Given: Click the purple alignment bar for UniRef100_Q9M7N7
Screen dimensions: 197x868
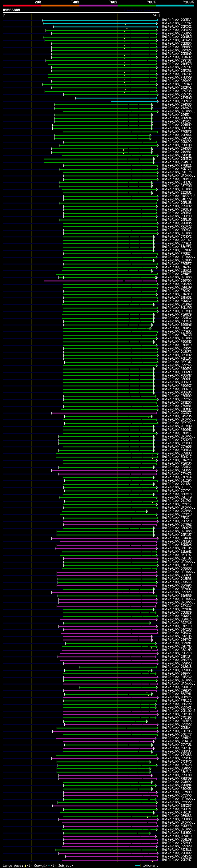Looking at the screenshot, I should [x=110, y=860].
